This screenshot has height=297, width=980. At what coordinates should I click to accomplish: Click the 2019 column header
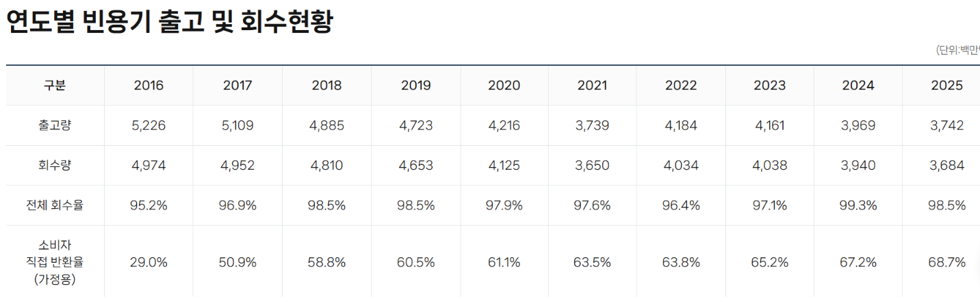415,86
